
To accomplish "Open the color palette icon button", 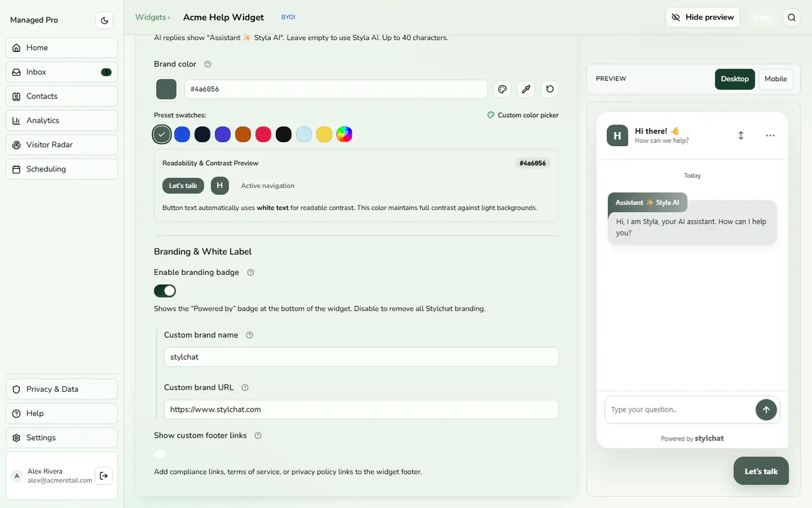I will point(502,90).
